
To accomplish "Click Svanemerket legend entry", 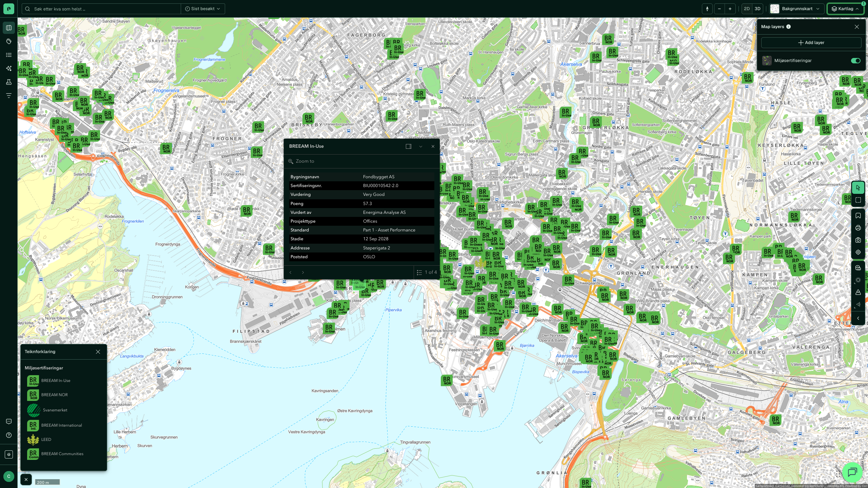I will (x=47, y=410).
